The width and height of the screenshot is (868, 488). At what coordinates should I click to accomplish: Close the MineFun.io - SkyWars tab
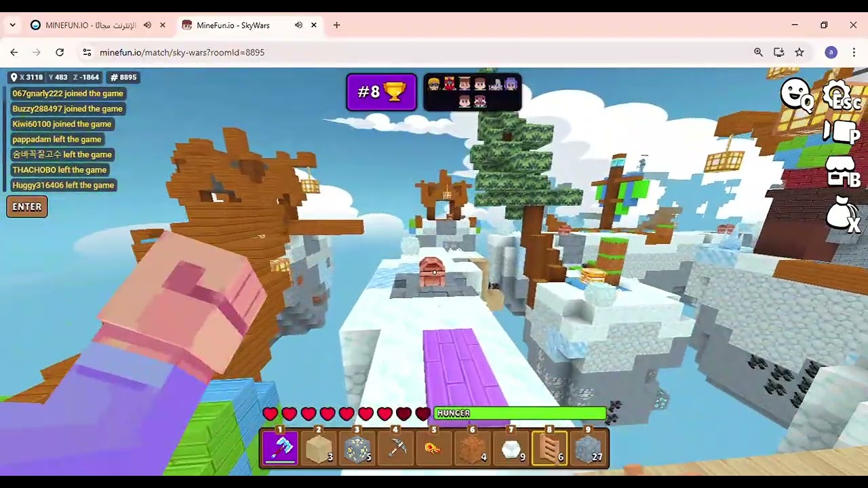tap(314, 25)
